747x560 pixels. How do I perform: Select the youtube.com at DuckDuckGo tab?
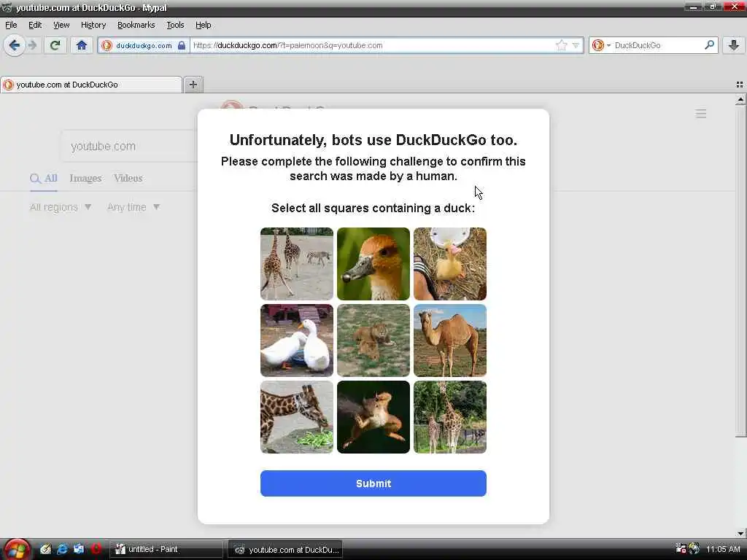click(91, 85)
